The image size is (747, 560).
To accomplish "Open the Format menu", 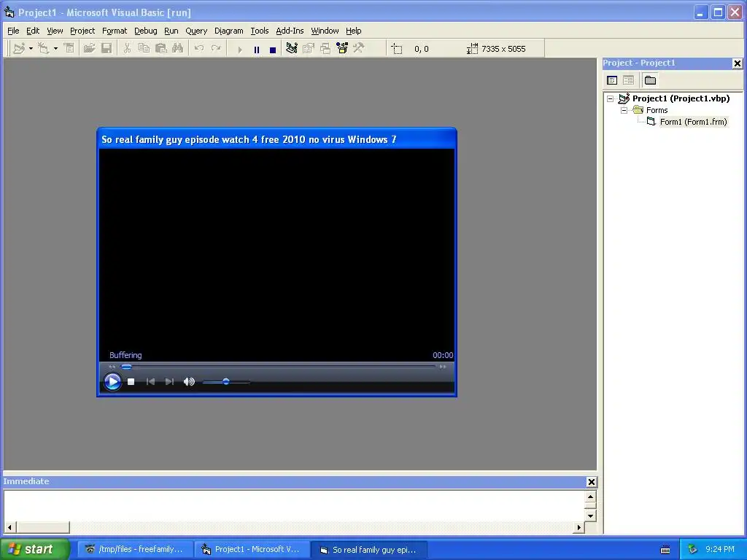I will pyautogui.click(x=115, y=31).
